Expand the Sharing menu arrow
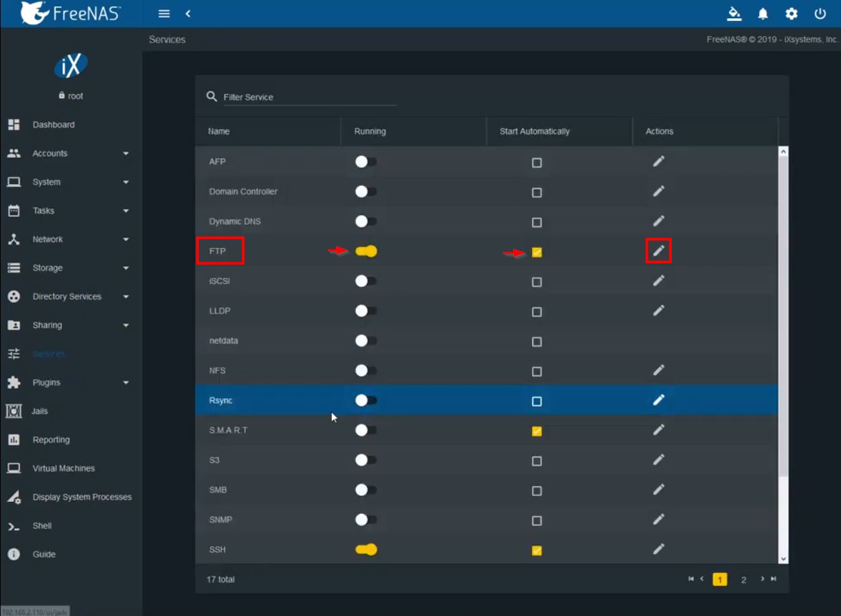 pyautogui.click(x=126, y=326)
